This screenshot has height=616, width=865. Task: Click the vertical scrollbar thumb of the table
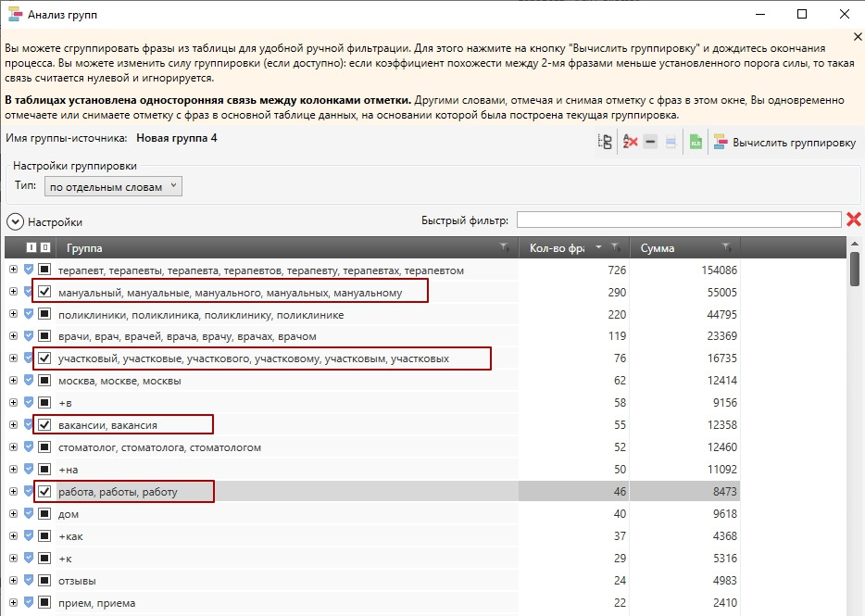pyautogui.click(x=855, y=270)
